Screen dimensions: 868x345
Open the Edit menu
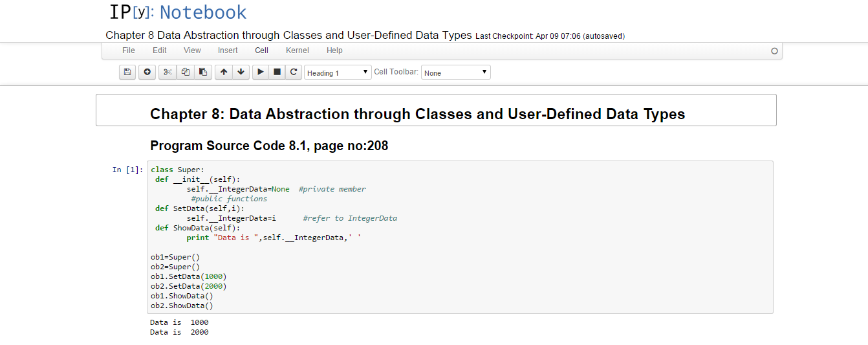(160, 50)
